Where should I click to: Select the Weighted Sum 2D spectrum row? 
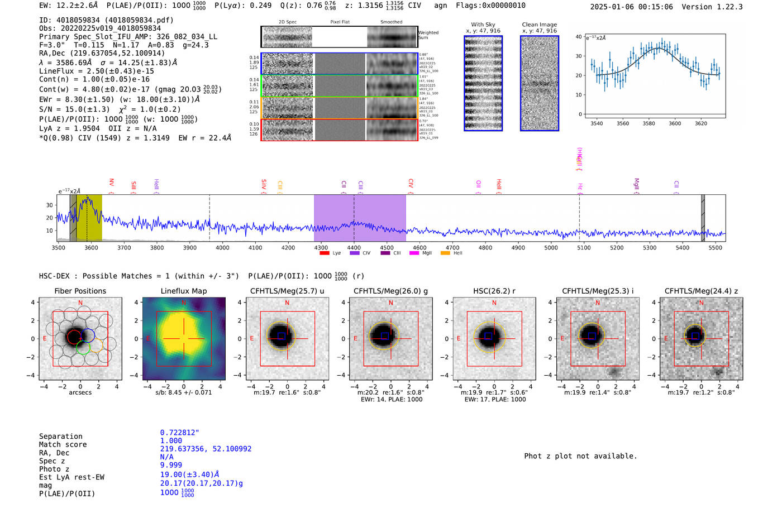340,37
